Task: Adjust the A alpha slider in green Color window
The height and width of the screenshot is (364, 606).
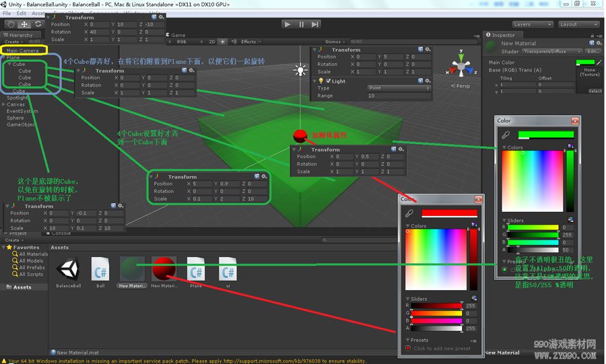Action: (x=533, y=250)
